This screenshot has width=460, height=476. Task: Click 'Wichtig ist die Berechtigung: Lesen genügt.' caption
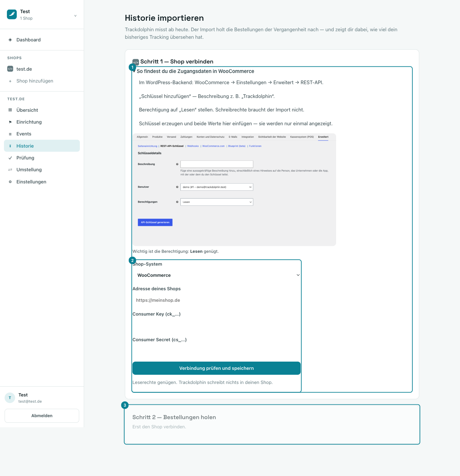point(175,251)
